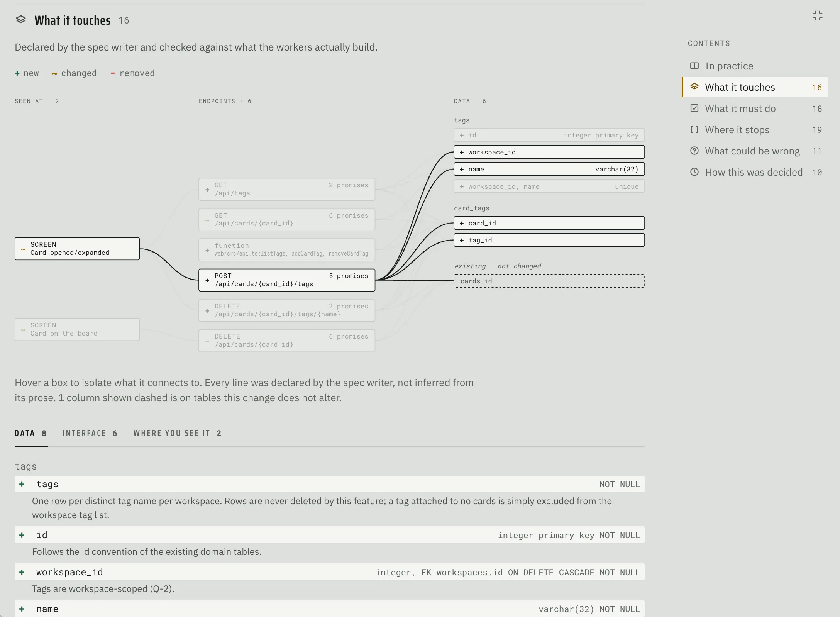Click the name varchar(32) diagram field
Image resolution: width=840 pixels, height=617 pixels.
[549, 169]
